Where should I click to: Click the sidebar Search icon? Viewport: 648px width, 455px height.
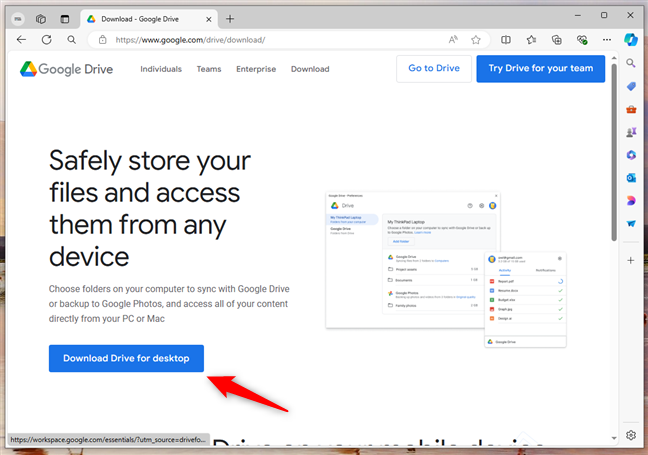pos(631,63)
